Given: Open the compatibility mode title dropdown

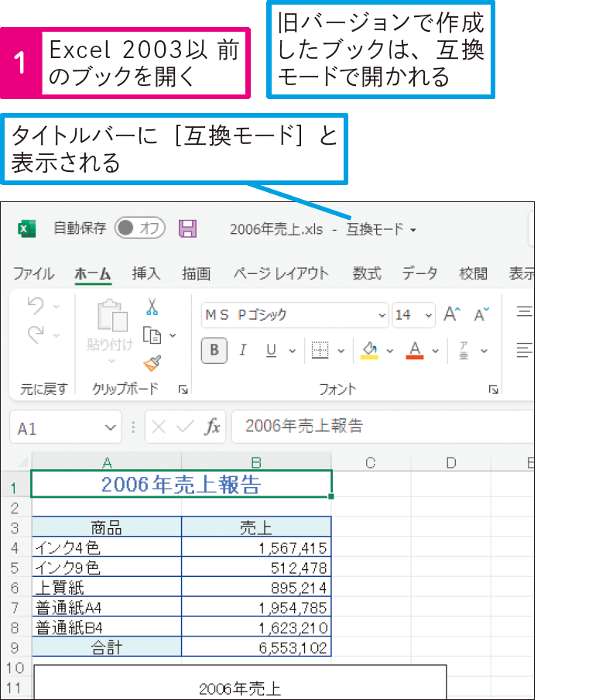Looking at the screenshot, I should (x=413, y=230).
